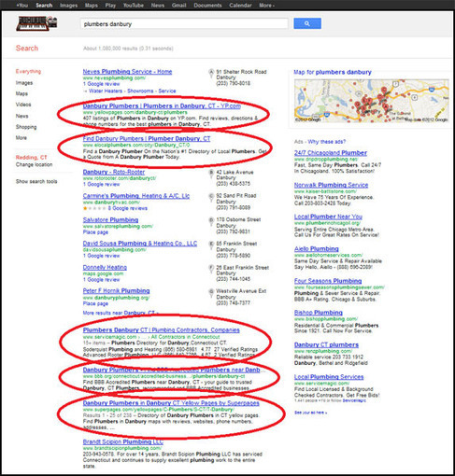455x476 pixels.
Task: Click map pin A next to Neves Plumbing
Action: [211, 73]
